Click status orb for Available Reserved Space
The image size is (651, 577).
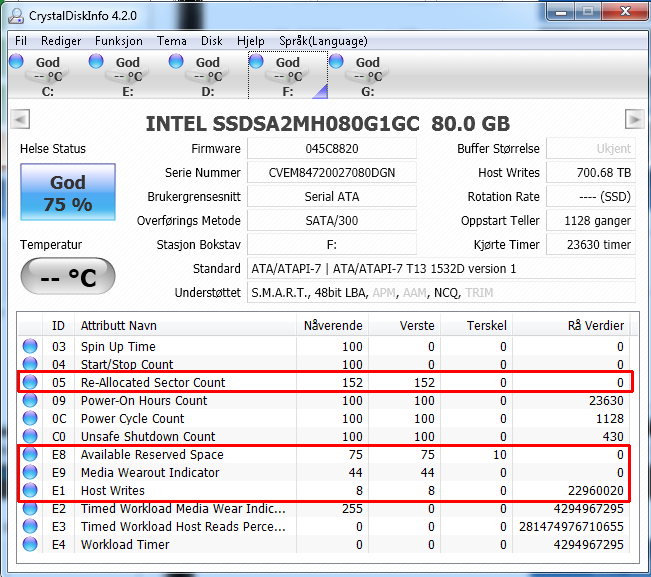coord(30,454)
